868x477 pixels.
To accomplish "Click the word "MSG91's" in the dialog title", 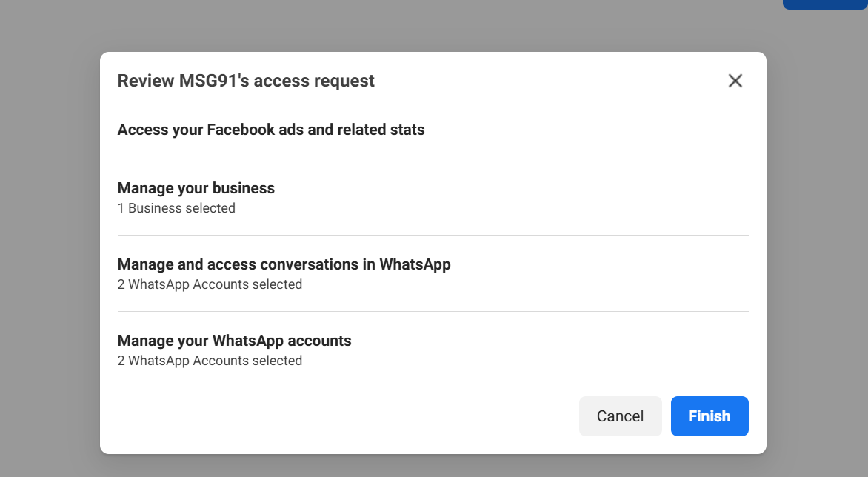I will 214,81.
